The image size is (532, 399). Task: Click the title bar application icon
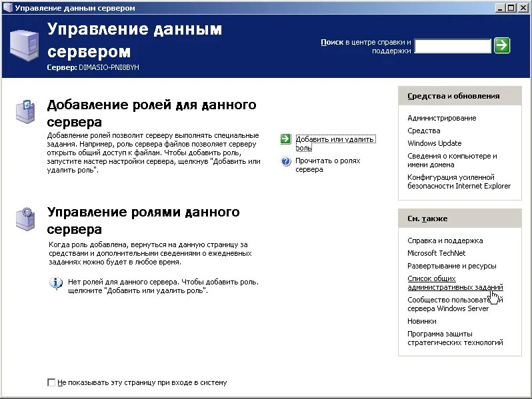click(x=8, y=7)
